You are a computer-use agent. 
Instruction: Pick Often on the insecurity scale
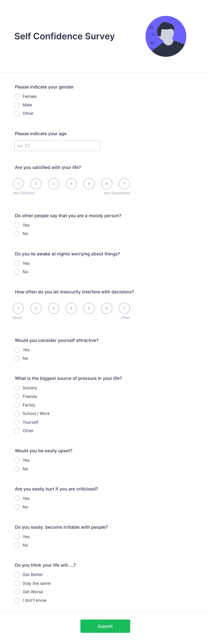click(124, 308)
